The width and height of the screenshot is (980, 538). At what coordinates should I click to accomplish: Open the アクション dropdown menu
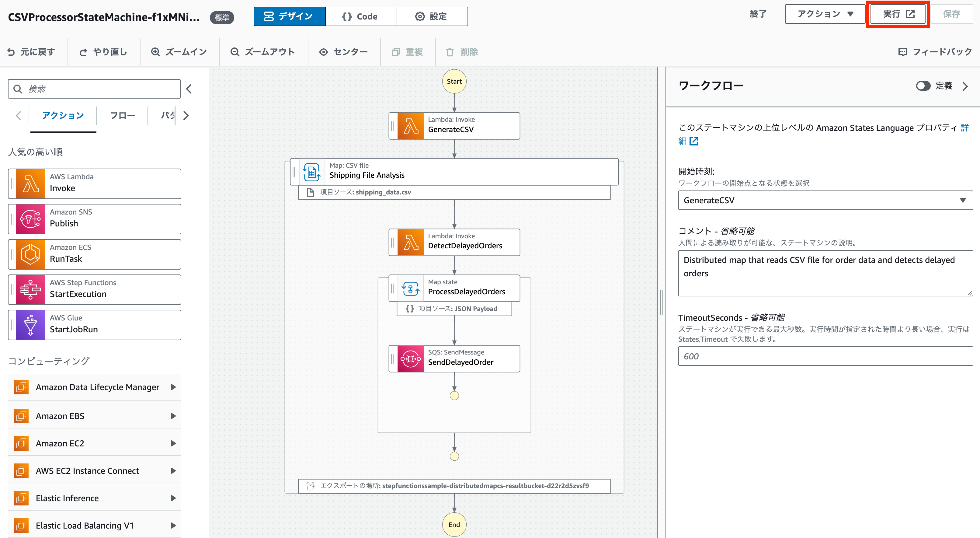[x=825, y=14]
